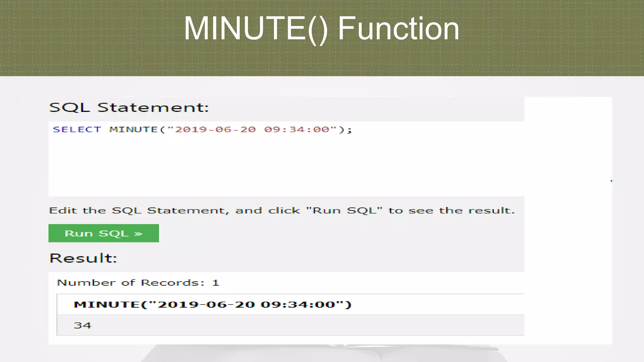Click the MINUTE function name in the SQL statement
644x362 pixels.
133,129
